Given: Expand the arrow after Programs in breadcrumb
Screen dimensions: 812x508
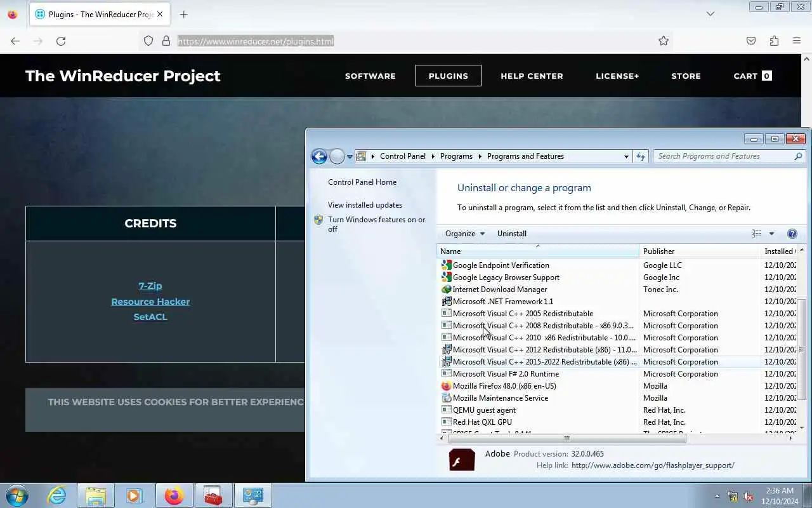Looking at the screenshot, I should pos(480,156).
